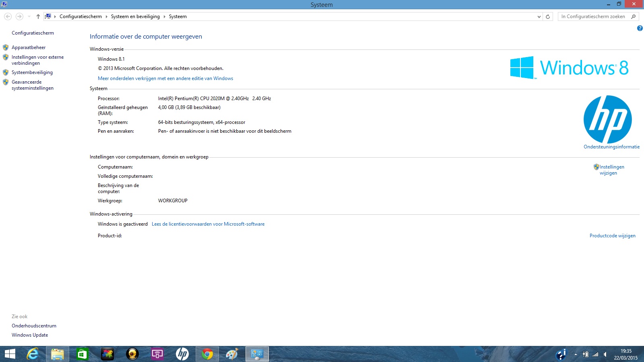The width and height of the screenshot is (644, 362).
Task: Click the refresh button beside the address bar
Action: click(x=548, y=16)
